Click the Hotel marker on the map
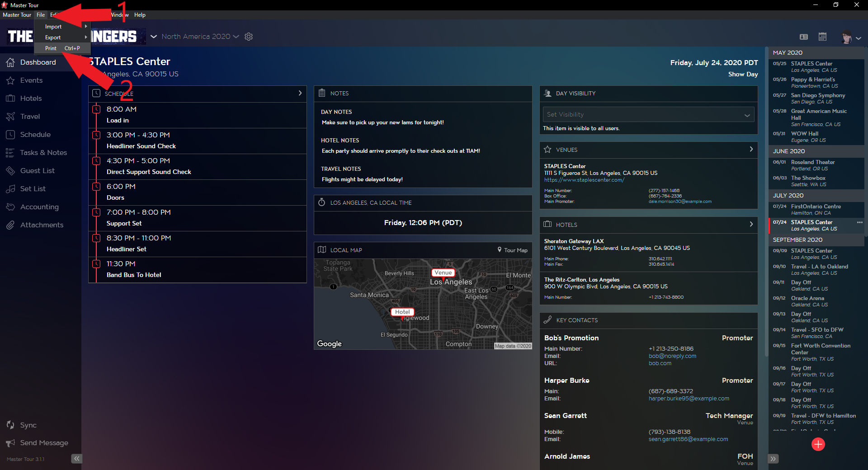The image size is (868, 470). (402, 312)
